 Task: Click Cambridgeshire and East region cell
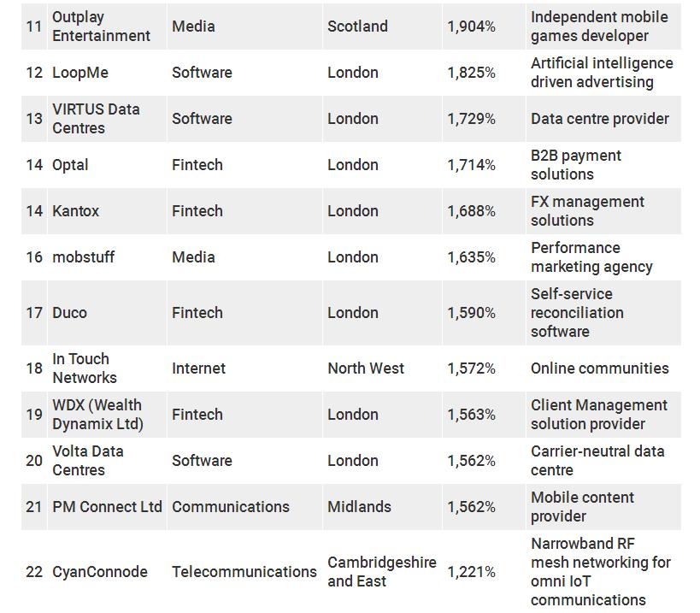click(382, 571)
